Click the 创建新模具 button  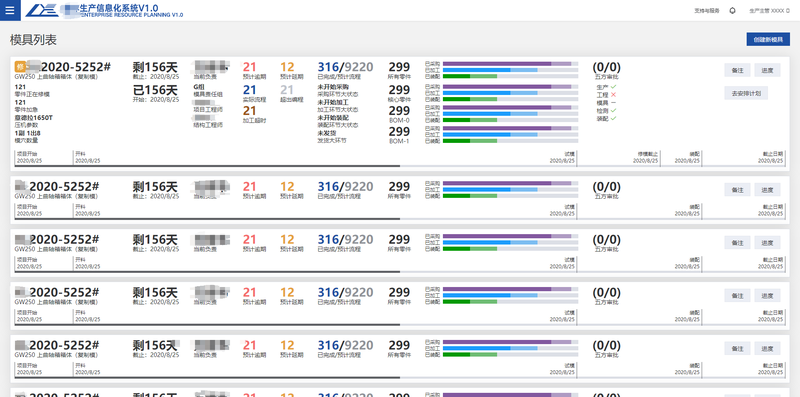(768, 39)
